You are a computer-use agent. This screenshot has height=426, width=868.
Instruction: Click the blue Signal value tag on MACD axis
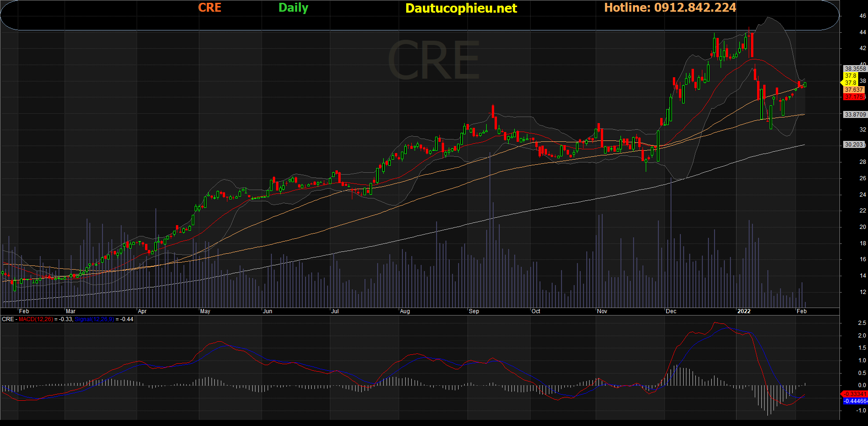click(x=855, y=401)
